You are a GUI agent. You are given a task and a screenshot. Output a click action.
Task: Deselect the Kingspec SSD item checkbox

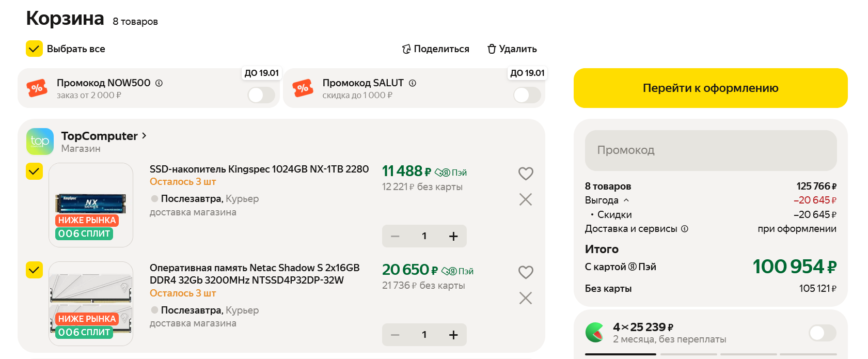34,171
